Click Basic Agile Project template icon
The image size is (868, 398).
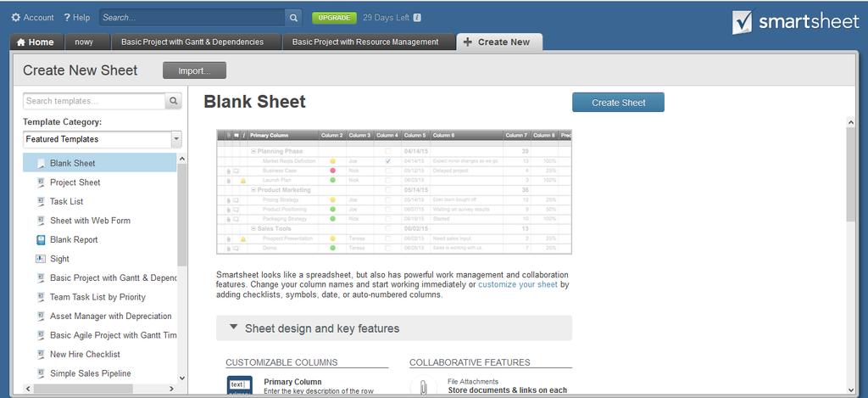pos(41,335)
